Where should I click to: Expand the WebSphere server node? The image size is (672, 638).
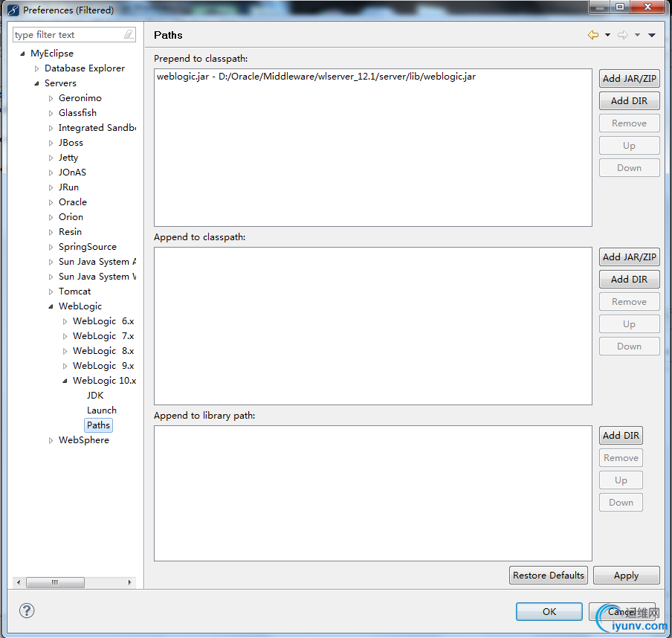tap(51, 440)
